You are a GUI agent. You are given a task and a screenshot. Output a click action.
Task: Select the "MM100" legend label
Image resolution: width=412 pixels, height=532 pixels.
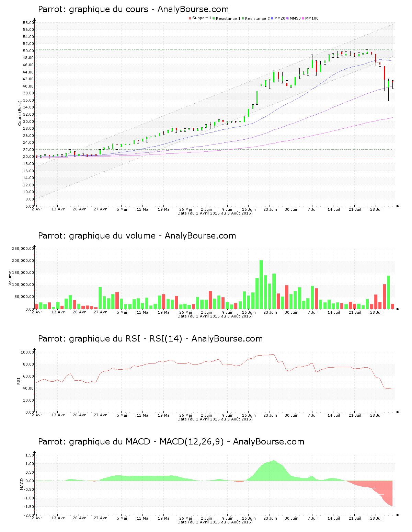click(312, 18)
